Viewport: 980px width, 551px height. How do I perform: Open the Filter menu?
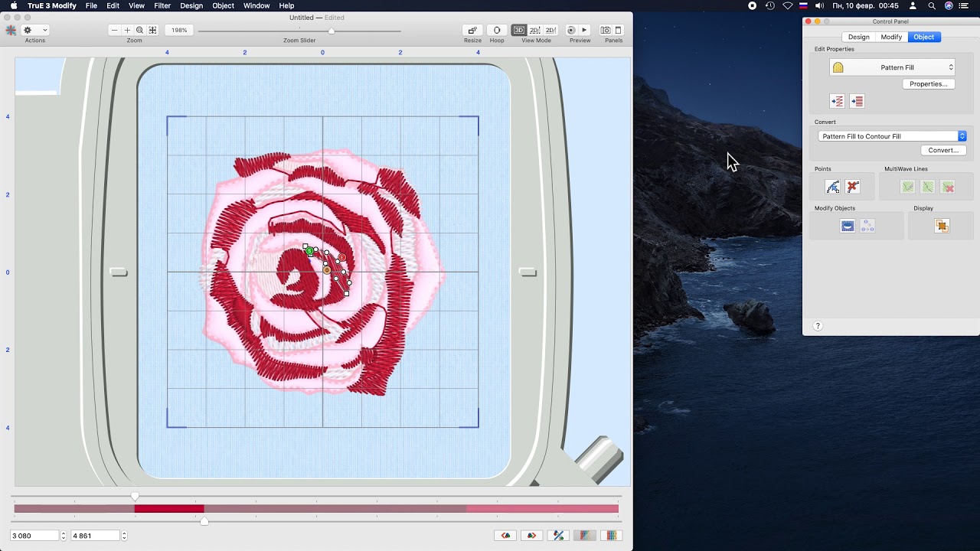point(162,5)
